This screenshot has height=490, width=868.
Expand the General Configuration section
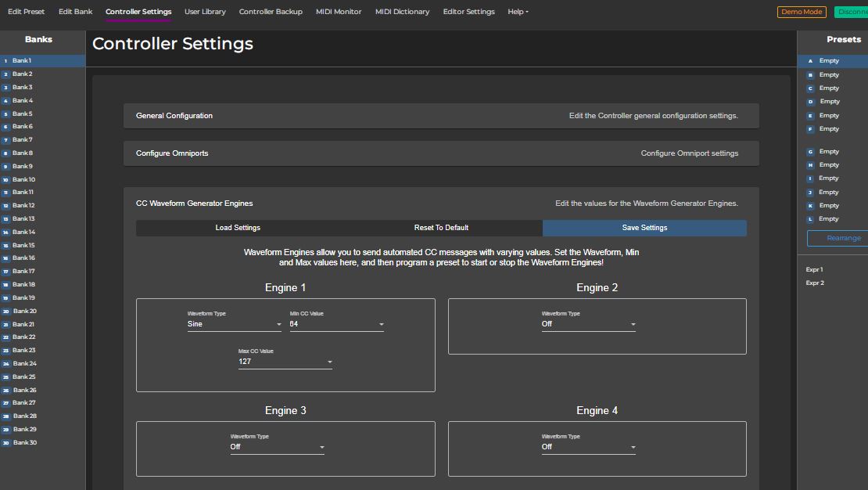(441, 116)
